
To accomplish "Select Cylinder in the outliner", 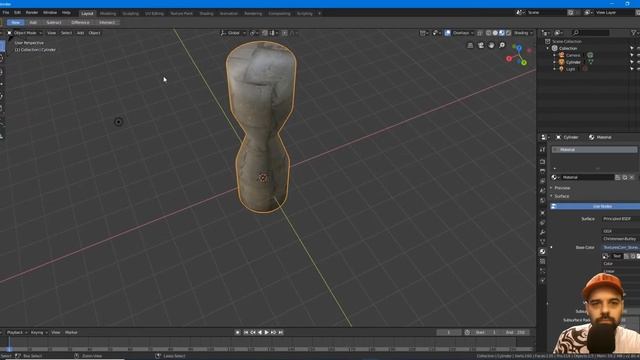I will click(x=573, y=62).
